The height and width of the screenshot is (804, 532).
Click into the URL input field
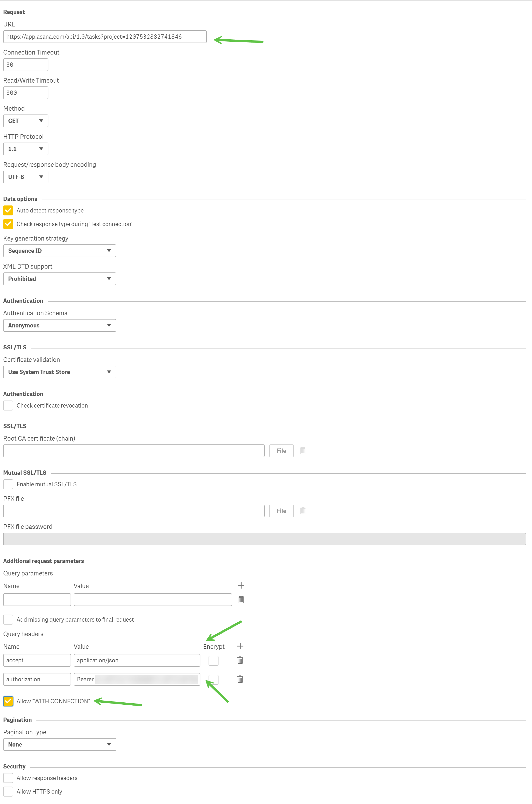pyautogui.click(x=105, y=37)
